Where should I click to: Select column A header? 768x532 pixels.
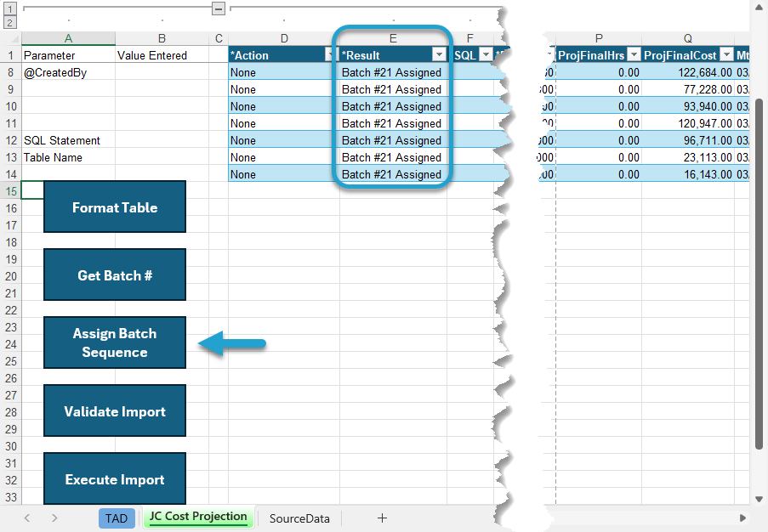click(69, 38)
